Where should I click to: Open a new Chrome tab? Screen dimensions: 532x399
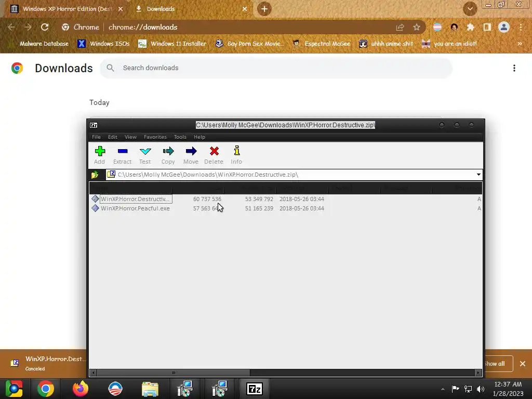(x=264, y=9)
